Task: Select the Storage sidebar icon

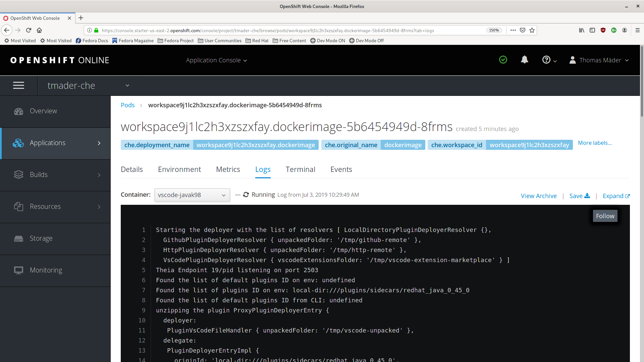Action: [x=18, y=238]
